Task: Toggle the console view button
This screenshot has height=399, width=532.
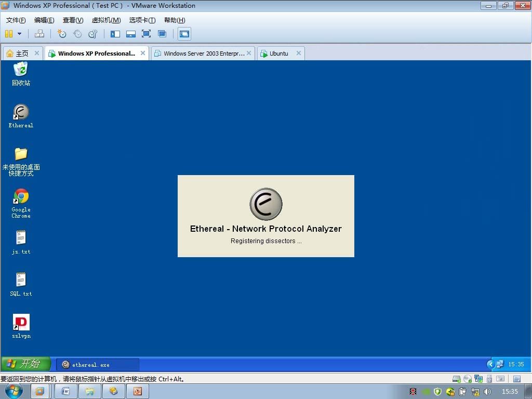Action: (184, 34)
